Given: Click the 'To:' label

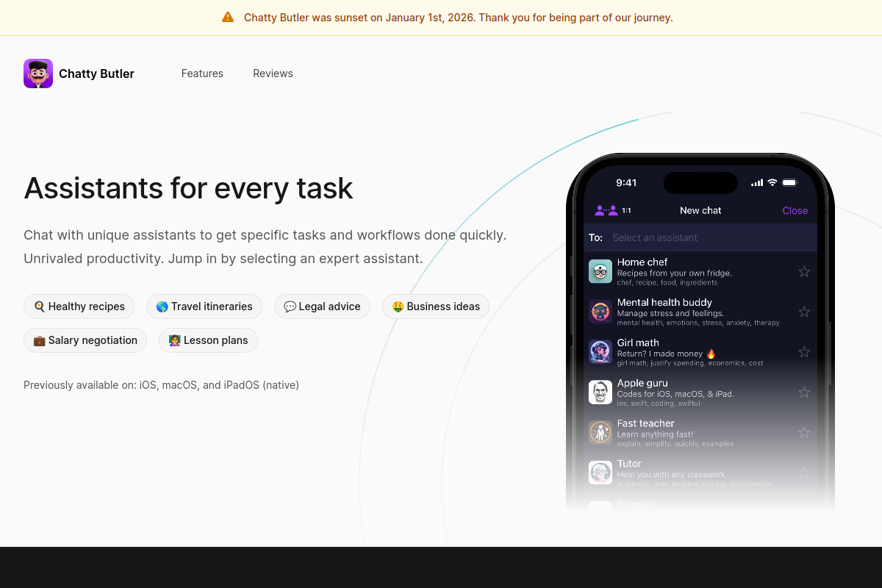Looking at the screenshot, I should pos(595,237).
